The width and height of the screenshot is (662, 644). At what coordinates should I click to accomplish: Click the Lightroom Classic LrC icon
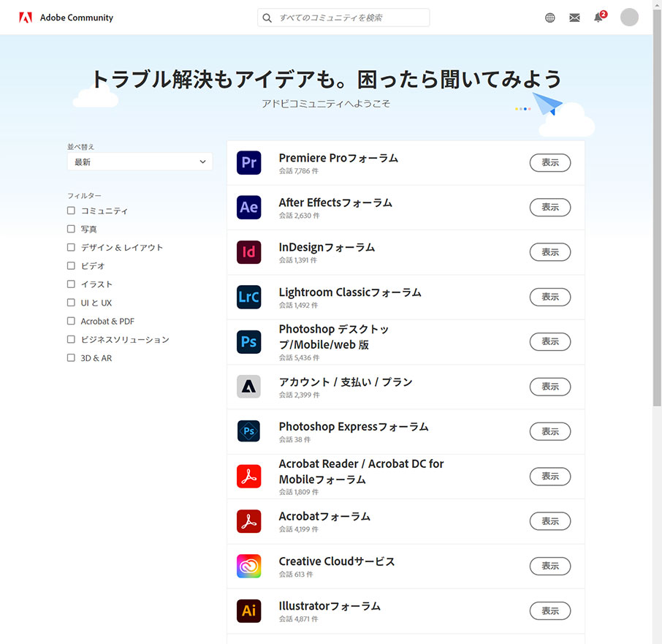pyautogui.click(x=248, y=297)
